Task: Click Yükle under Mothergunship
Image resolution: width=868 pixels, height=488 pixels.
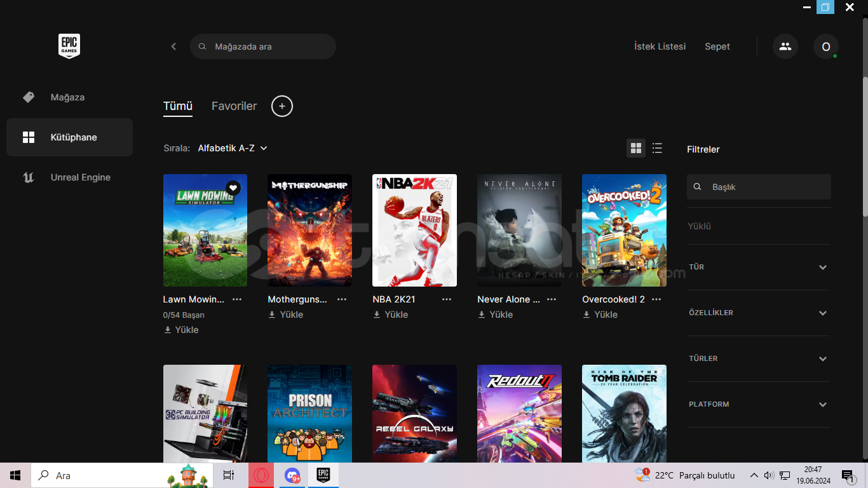Action: coord(286,315)
